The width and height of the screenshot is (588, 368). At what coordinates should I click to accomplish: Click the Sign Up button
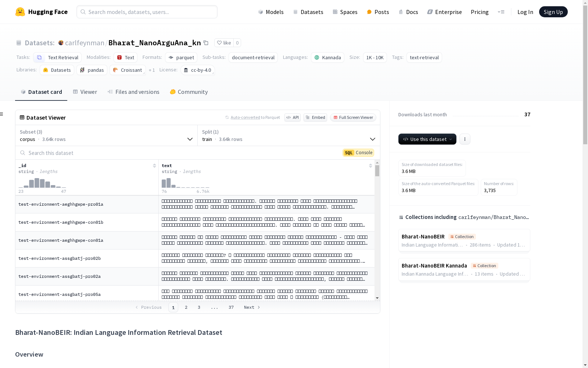(x=553, y=12)
